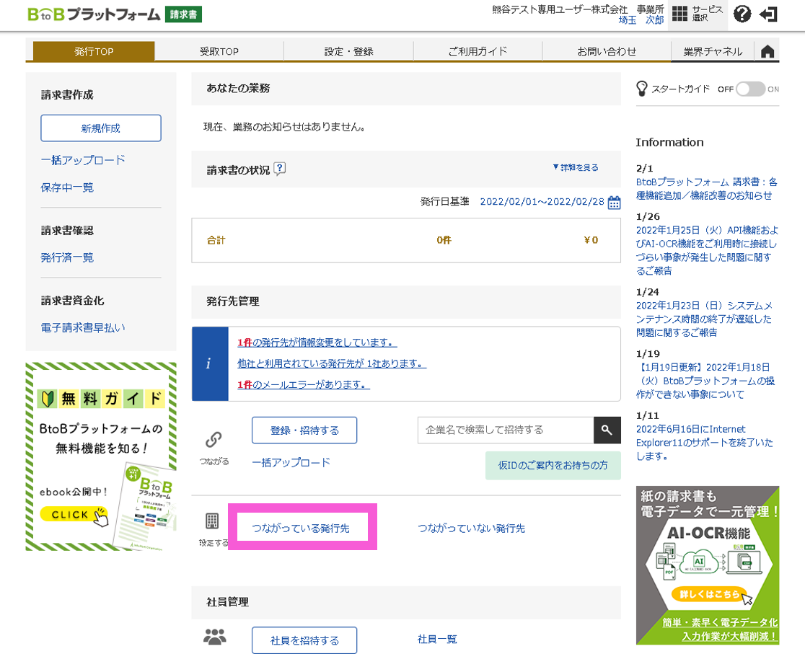Open the 業界チャネル tab
The height and width of the screenshot is (672, 805).
(713, 51)
